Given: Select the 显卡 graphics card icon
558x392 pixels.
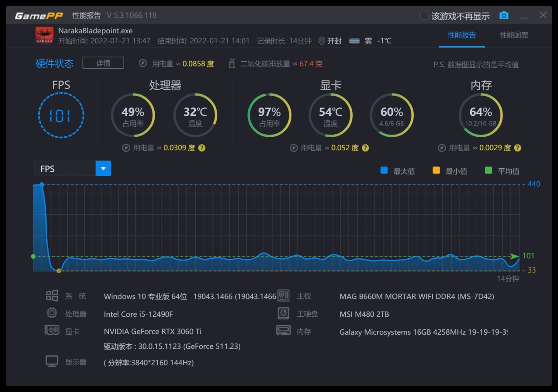Looking at the screenshot, I should pyautogui.click(x=52, y=331).
